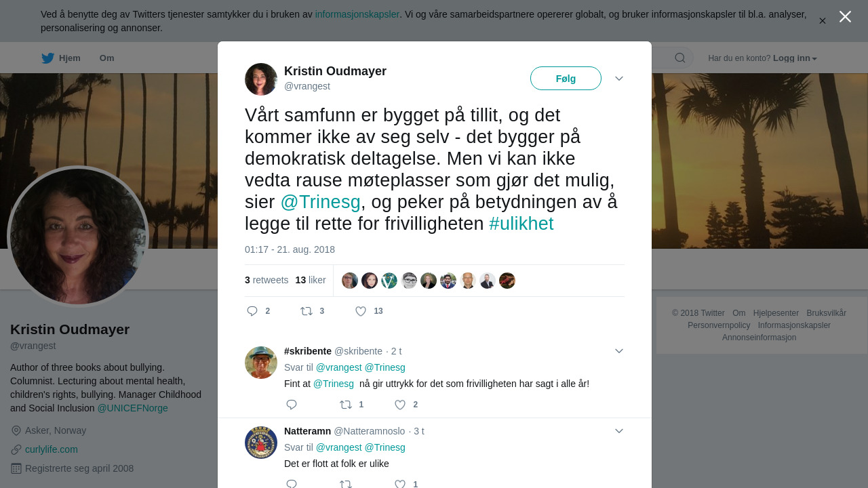
Task: Close the tweet overlay with large X
Action: pos(845,17)
